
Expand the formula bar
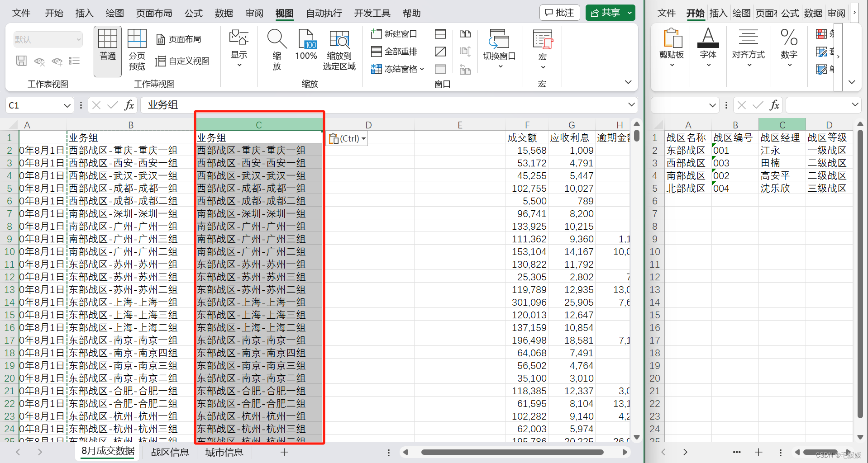click(x=631, y=105)
